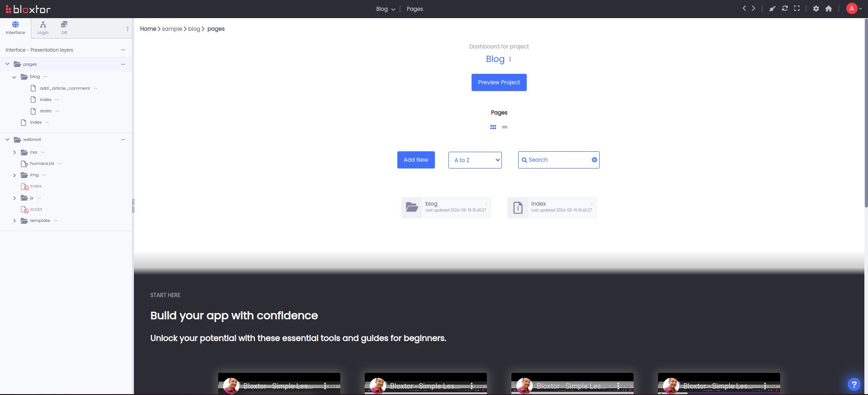Select add_article_comment page in tree

(x=65, y=88)
